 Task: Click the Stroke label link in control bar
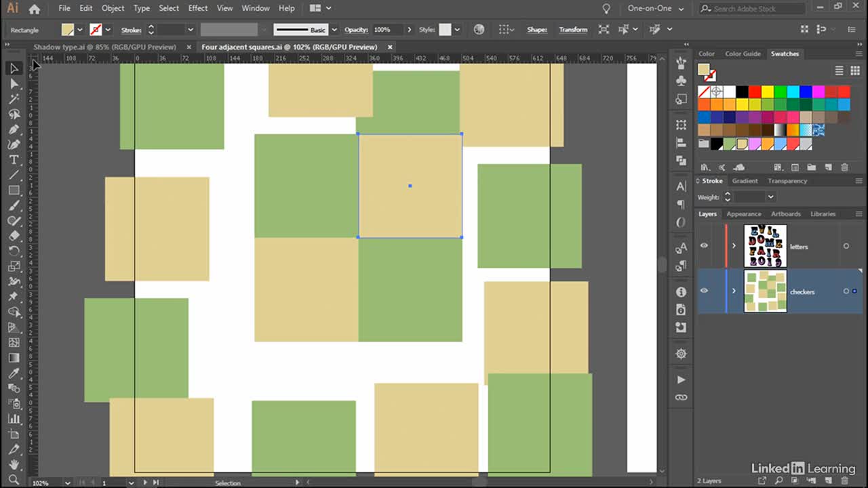click(131, 30)
